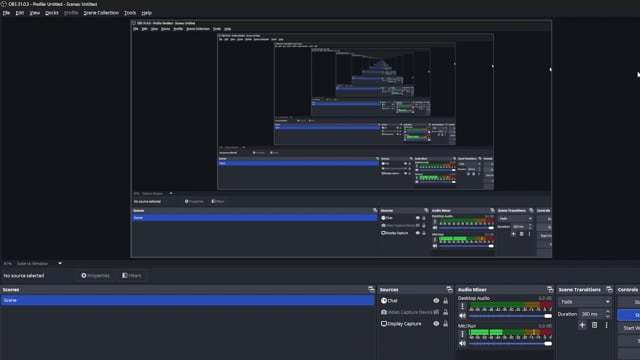Click the Filters button

point(132,276)
